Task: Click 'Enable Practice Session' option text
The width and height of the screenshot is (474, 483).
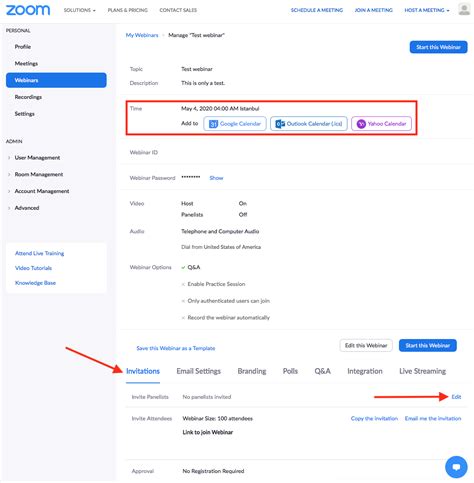Action: coord(216,284)
